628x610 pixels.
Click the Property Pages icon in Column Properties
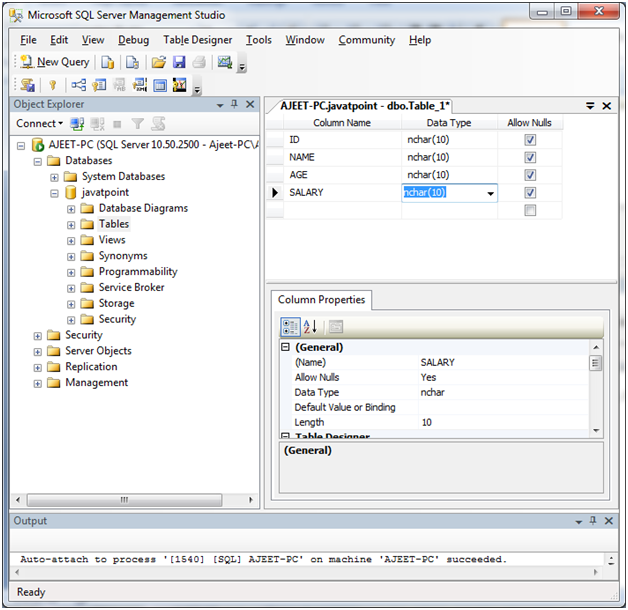coord(336,327)
